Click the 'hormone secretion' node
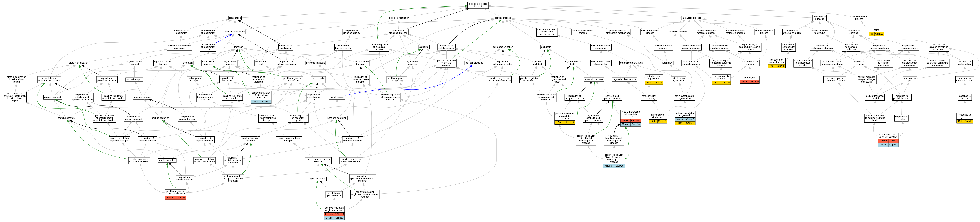 [337, 118]
